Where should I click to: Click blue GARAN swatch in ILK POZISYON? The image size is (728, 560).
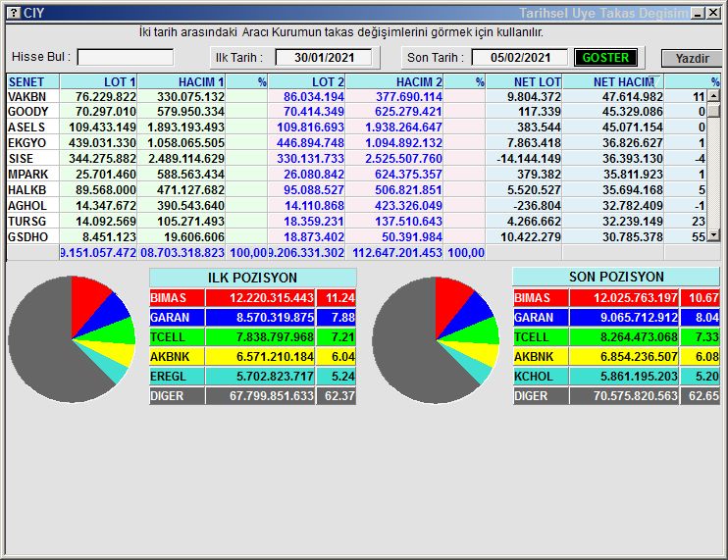177,318
